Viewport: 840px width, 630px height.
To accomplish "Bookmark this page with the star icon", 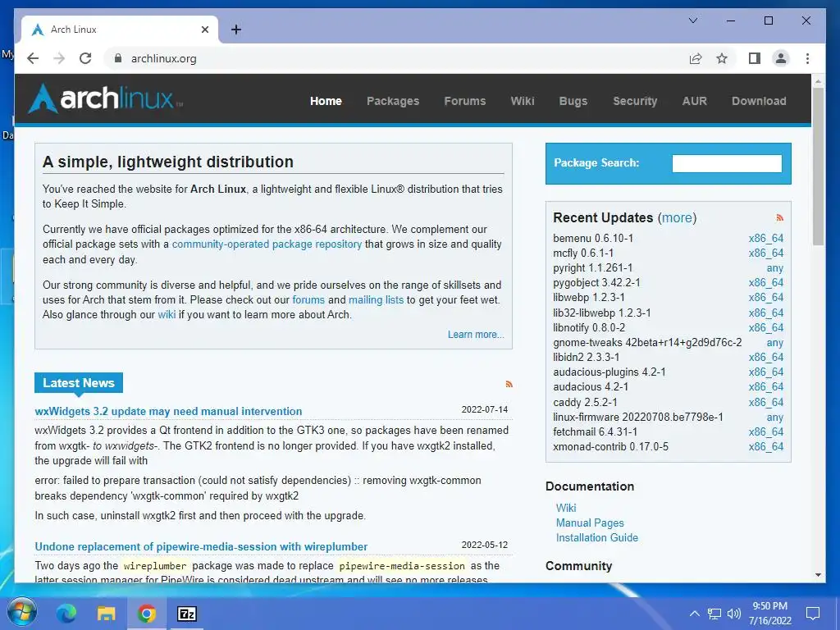I will (x=722, y=58).
